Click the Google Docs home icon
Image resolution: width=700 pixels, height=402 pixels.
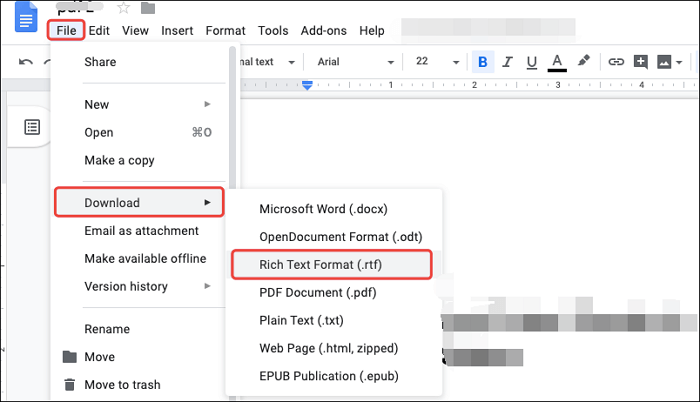26,17
